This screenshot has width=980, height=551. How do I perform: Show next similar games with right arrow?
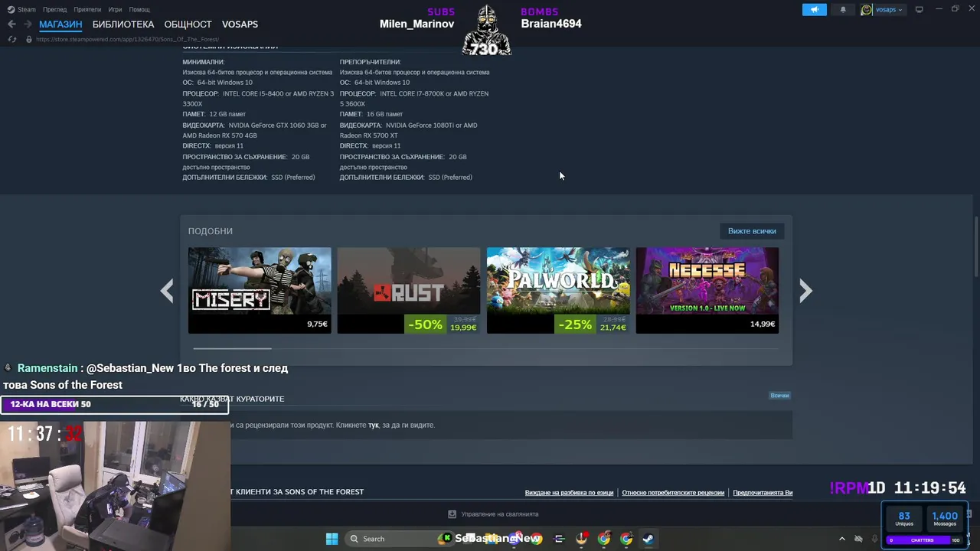click(x=805, y=291)
